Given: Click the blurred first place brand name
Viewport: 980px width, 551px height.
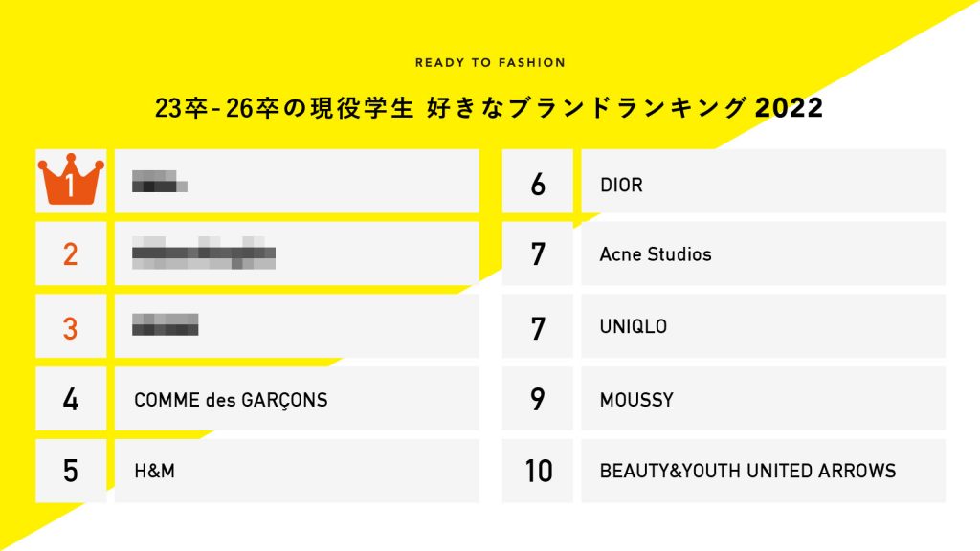Looking at the screenshot, I should pyautogui.click(x=159, y=181).
